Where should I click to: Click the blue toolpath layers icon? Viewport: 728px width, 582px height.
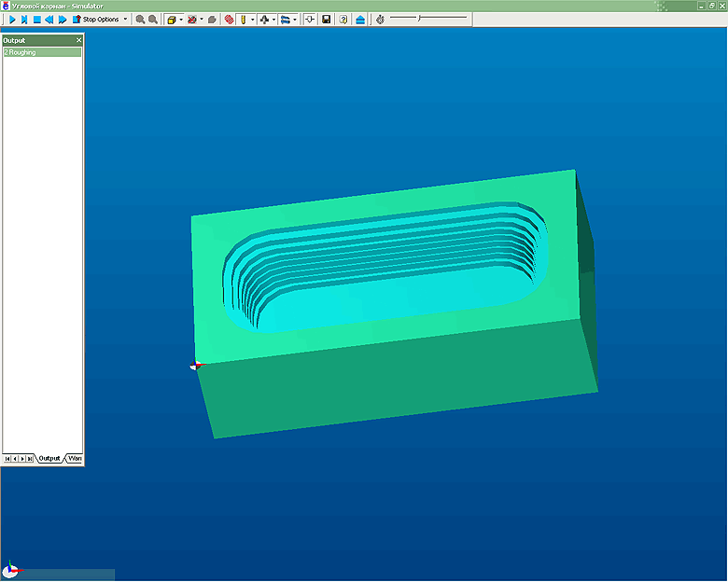pos(286,20)
